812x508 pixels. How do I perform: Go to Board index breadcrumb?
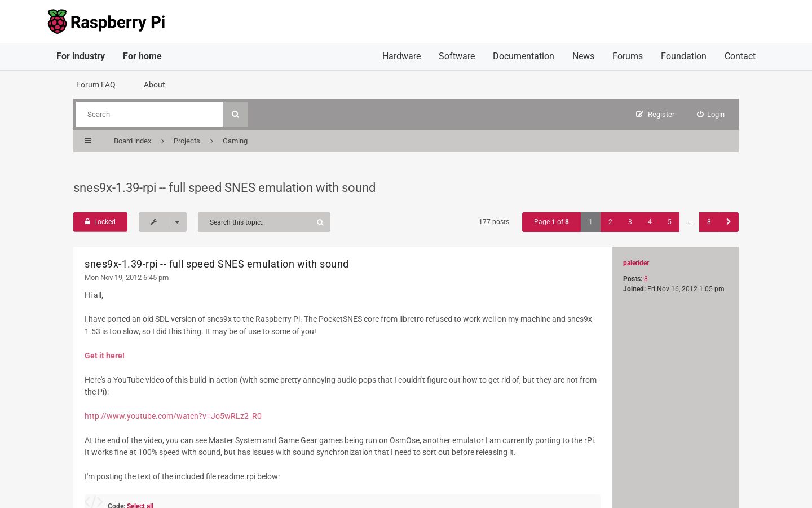click(x=133, y=141)
